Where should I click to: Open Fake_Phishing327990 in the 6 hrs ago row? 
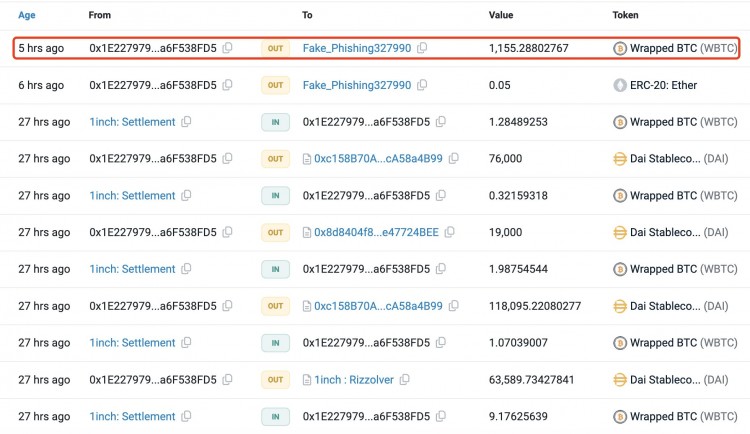(x=357, y=85)
